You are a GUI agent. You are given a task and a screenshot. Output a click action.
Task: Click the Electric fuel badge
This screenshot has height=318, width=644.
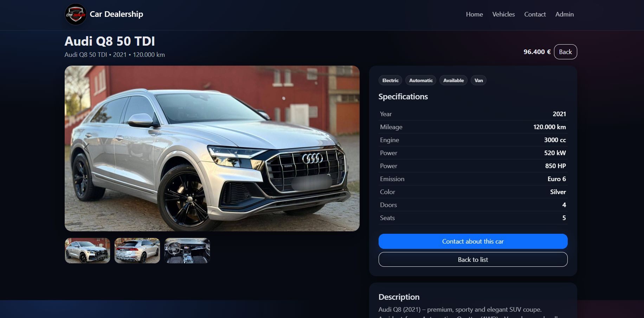(x=390, y=80)
